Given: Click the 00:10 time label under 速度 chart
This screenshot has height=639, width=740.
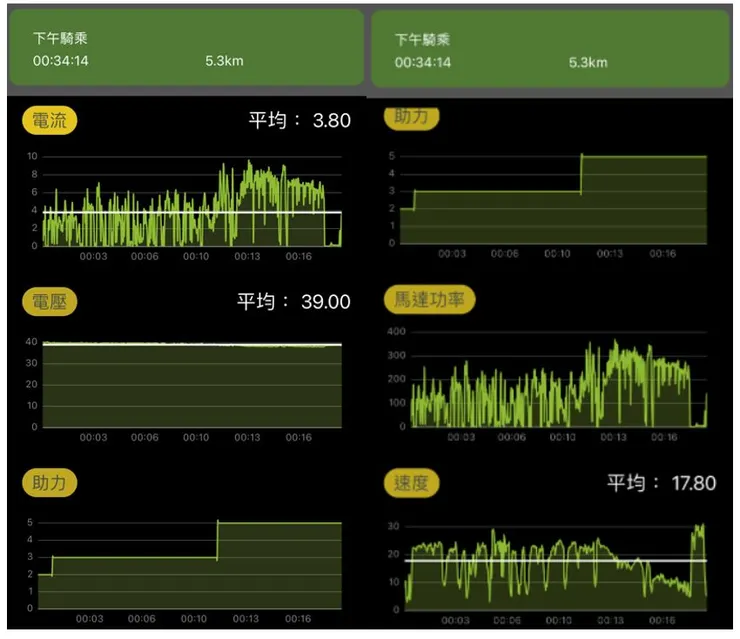Looking at the screenshot, I should tap(559, 620).
